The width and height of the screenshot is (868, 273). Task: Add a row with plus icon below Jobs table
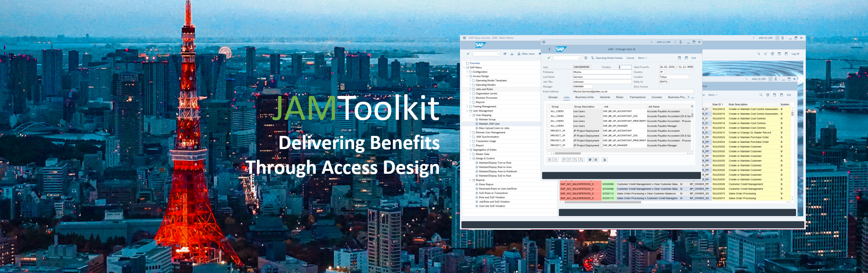pos(550,160)
